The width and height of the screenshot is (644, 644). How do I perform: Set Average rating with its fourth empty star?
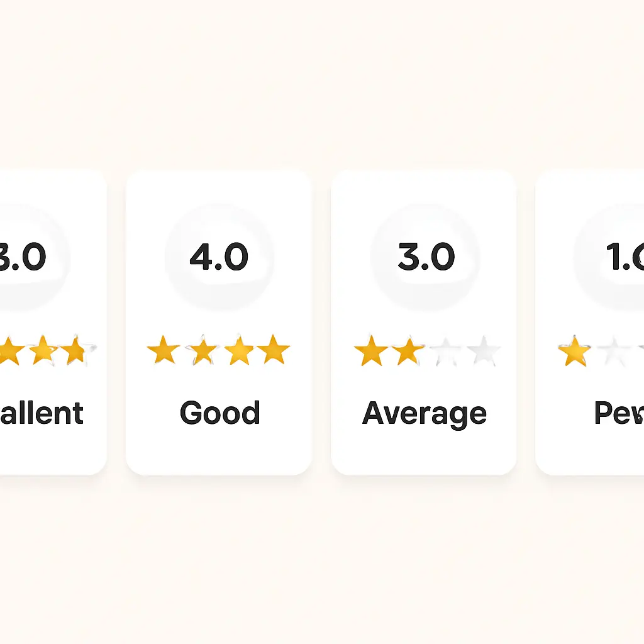click(483, 351)
